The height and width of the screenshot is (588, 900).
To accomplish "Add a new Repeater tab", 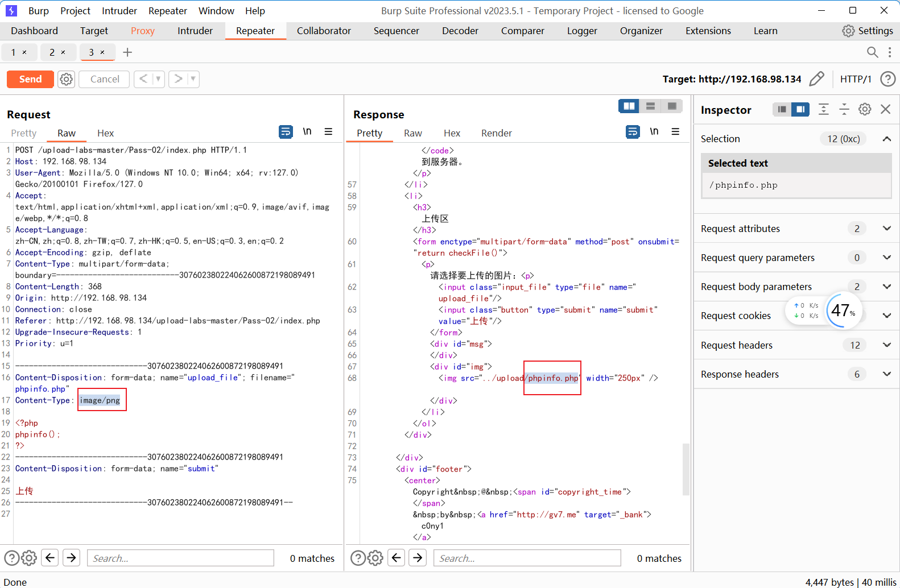I will [127, 52].
